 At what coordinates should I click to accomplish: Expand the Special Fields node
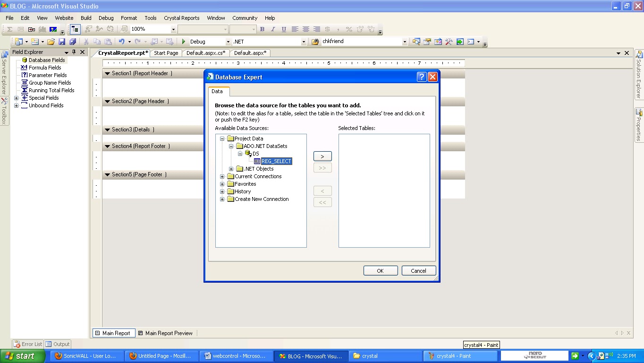[x=16, y=98]
